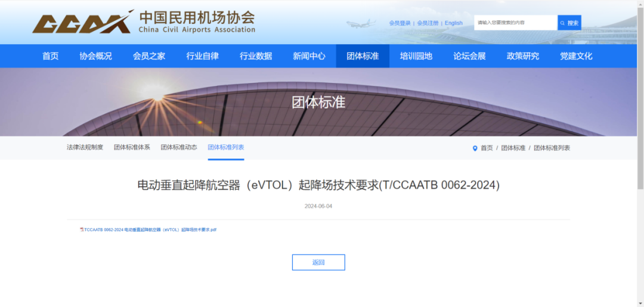Open the 协会概况 navigation menu
The image size is (644, 307).
coord(95,56)
